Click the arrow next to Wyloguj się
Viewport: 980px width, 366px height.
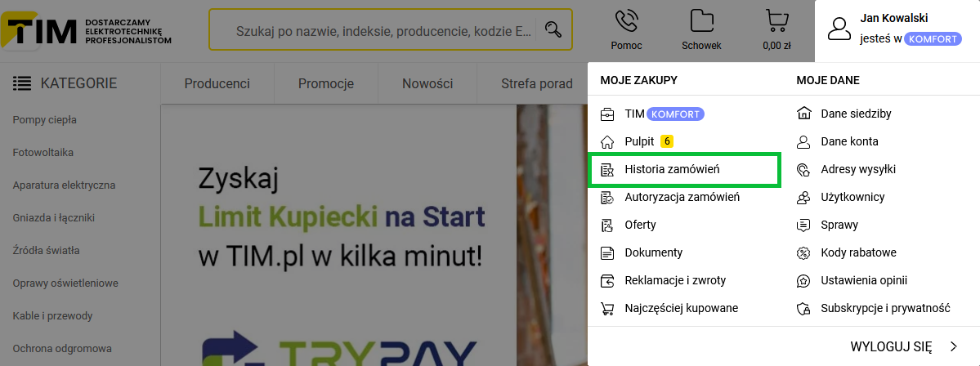953,346
